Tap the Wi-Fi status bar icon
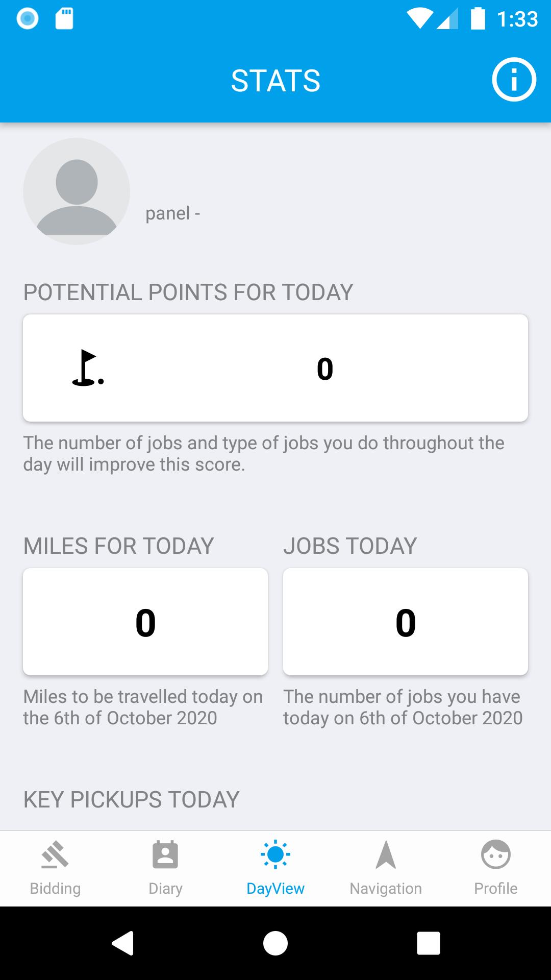 click(x=420, y=19)
